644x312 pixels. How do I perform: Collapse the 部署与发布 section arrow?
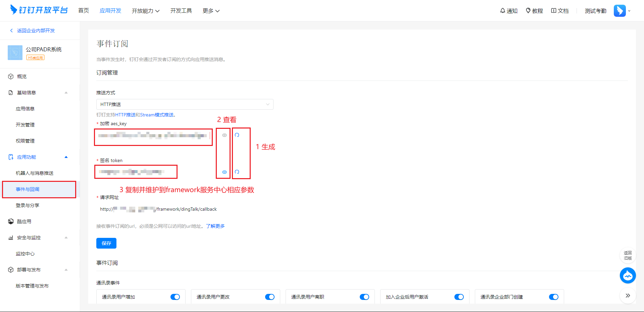[x=66, y=270]
